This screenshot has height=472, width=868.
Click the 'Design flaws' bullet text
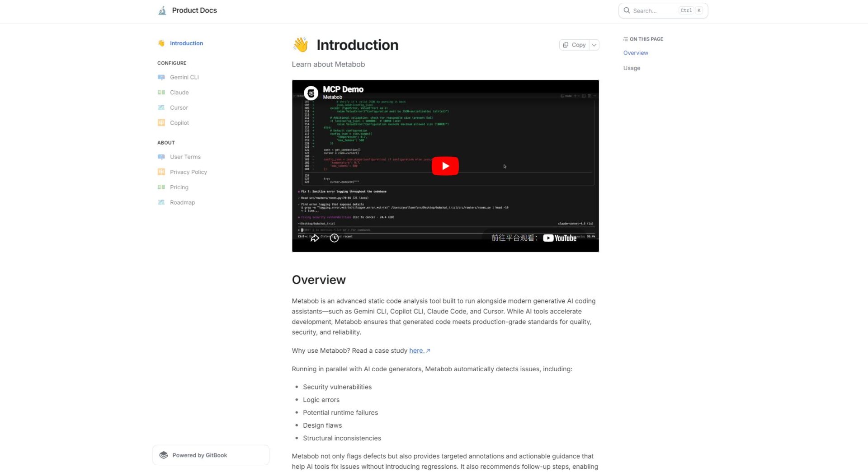[x=322, y=425]
